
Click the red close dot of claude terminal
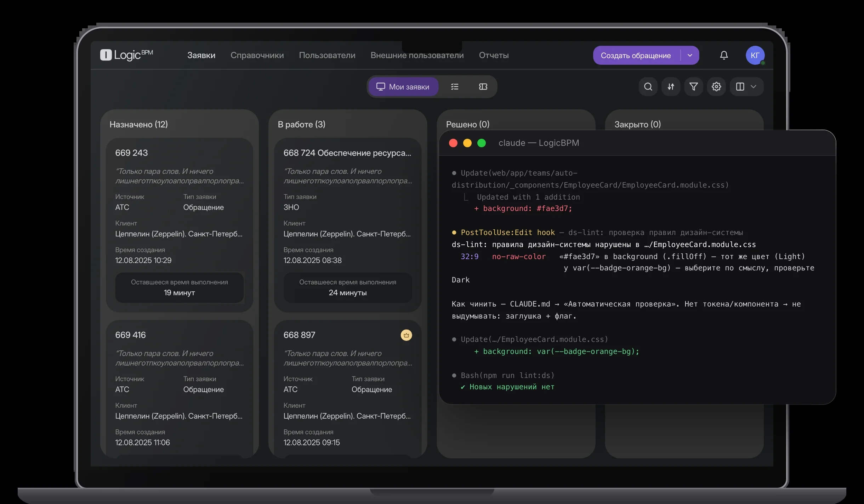[453, 143]
